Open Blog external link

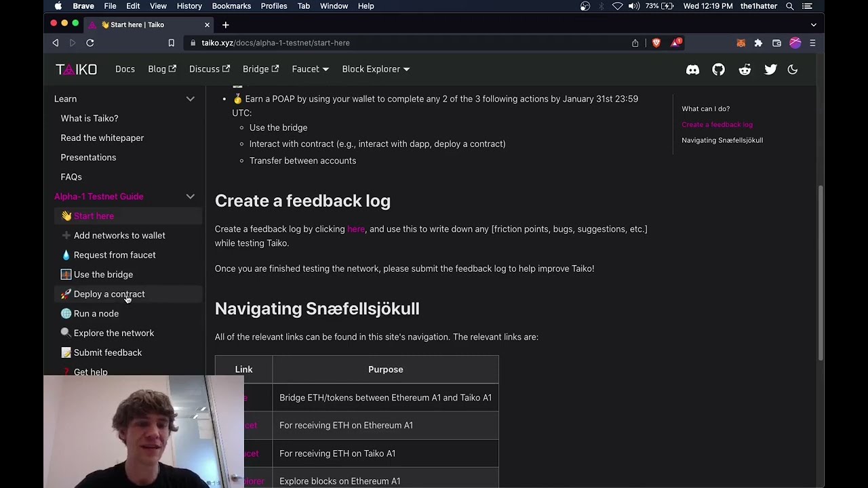tap(162, 69)
